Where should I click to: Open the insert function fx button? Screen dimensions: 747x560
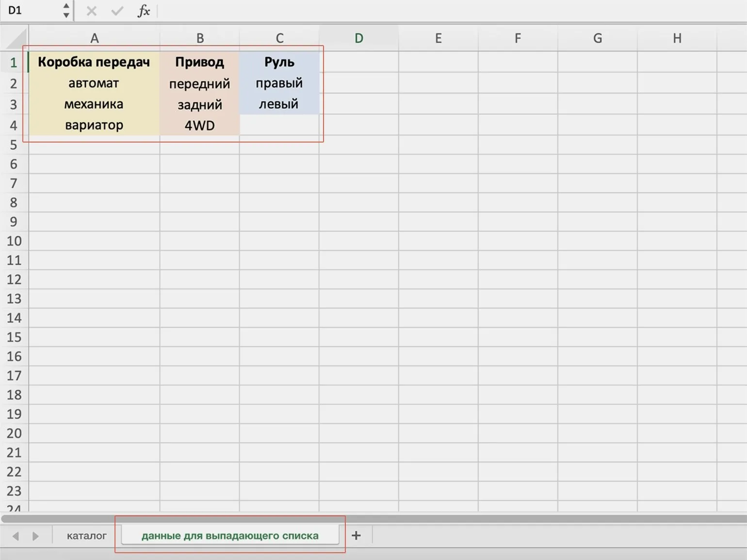pos(144,11)
